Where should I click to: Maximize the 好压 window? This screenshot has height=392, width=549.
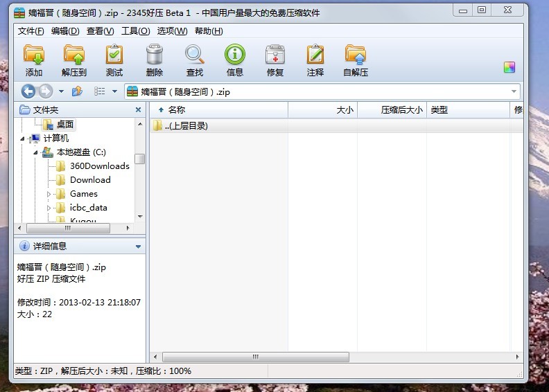point(482,10)
